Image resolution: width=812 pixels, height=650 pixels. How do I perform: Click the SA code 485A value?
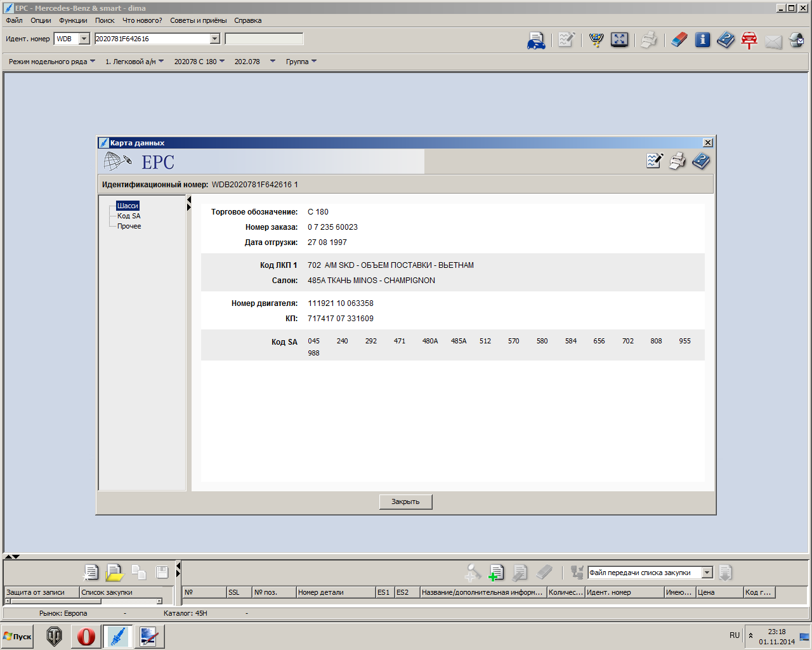pos(459,341)
